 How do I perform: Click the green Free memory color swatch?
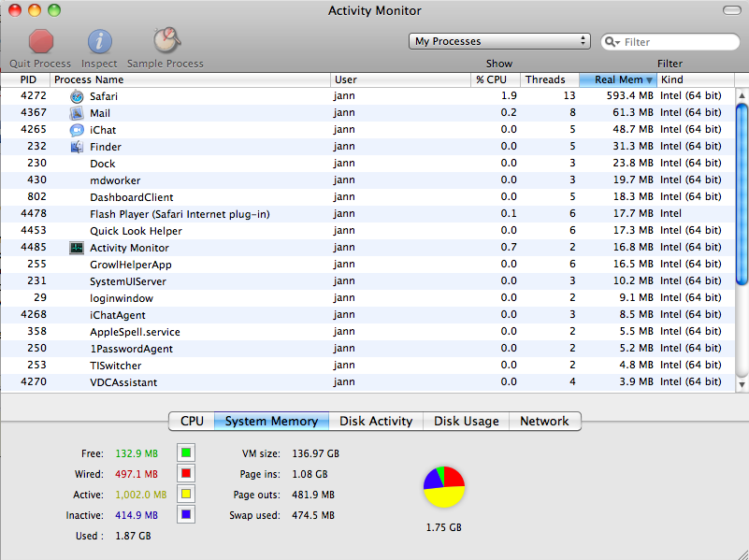click(x=186, y=452)
